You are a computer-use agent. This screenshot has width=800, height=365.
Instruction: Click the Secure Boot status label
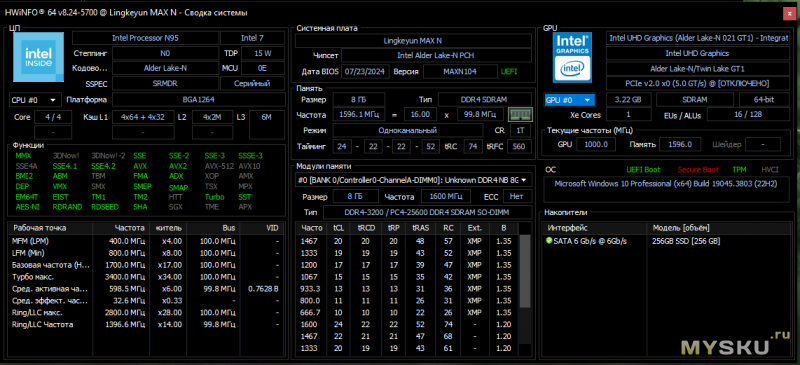coord(698,169)
